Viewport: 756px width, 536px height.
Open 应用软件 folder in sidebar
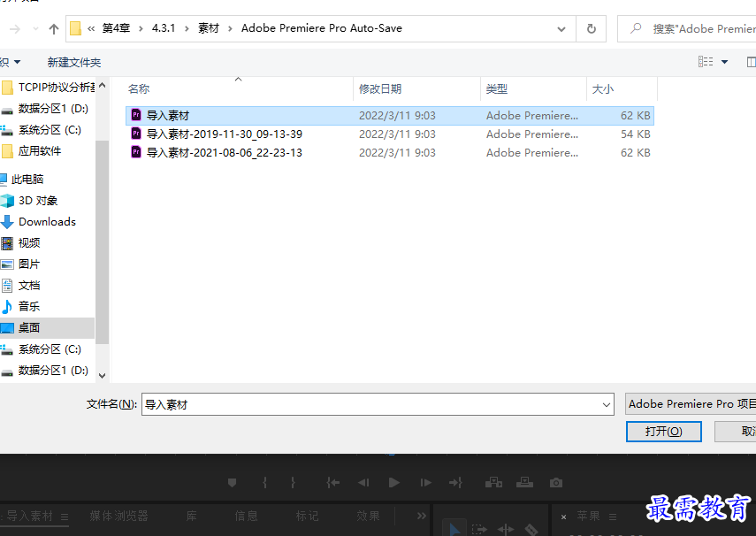[32, 151]
